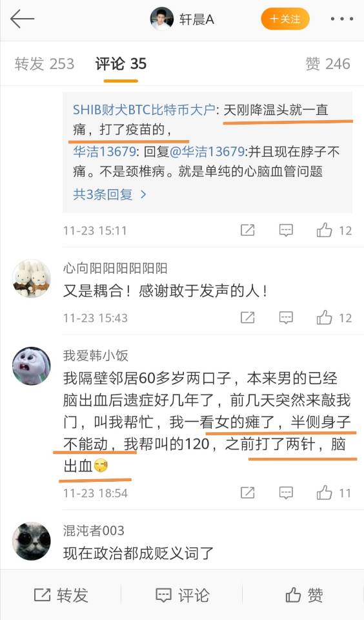Tap bottom 评论 comment button
The width and height of the screenshot is (364, 620).
coord(182,595)
